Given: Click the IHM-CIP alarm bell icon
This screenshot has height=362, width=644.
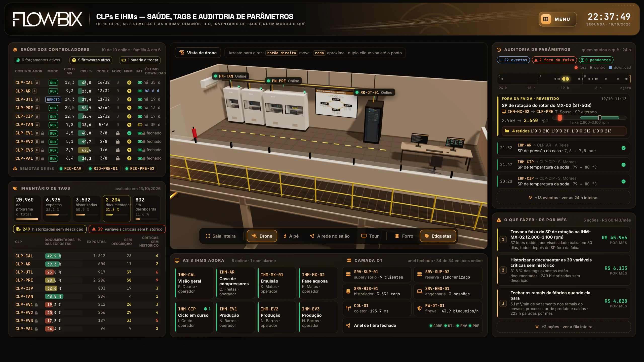Looking at the screenshot, I should pyautogui.click(x=206, y=309).
